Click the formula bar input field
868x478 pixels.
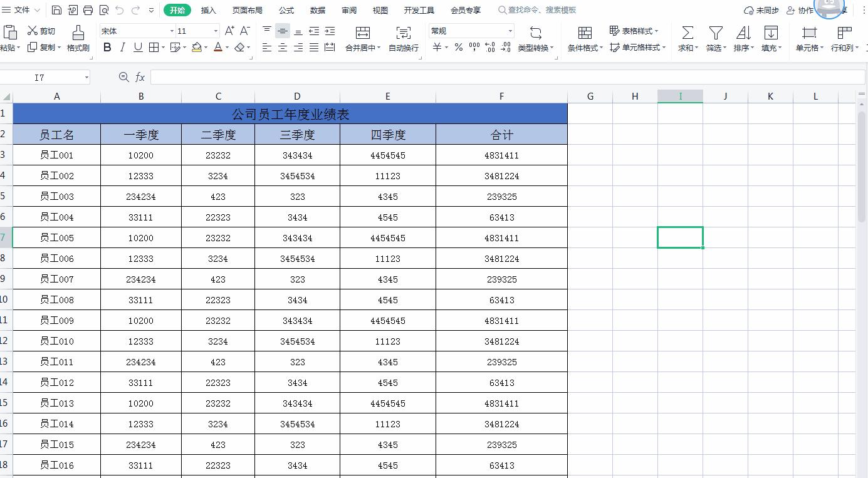pos(508,77)
